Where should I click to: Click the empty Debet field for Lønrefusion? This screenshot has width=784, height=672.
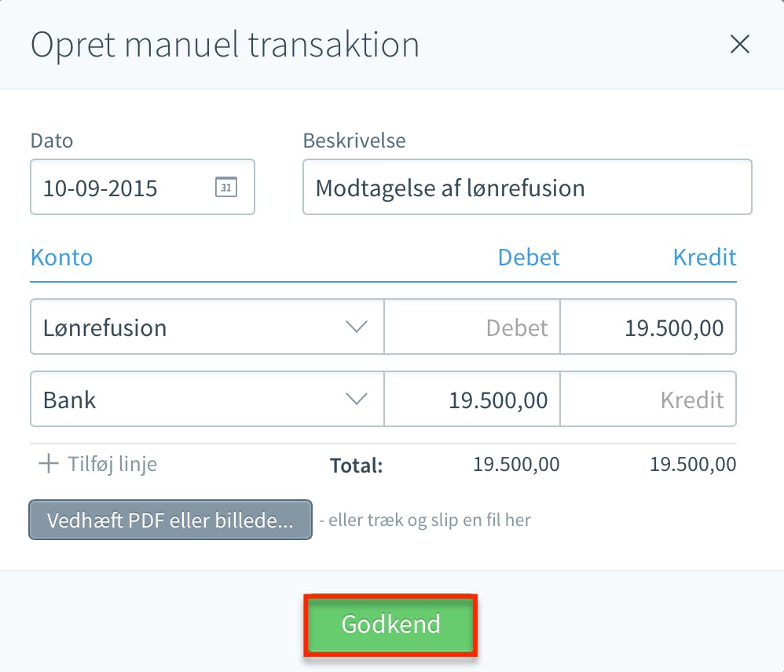tap(472, 327)
